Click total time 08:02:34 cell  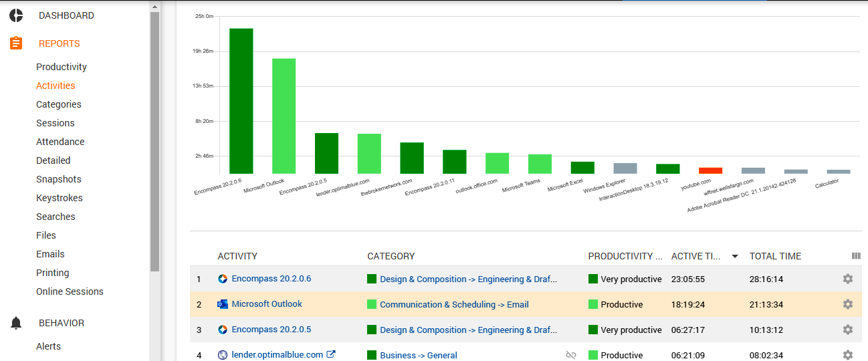766,356
